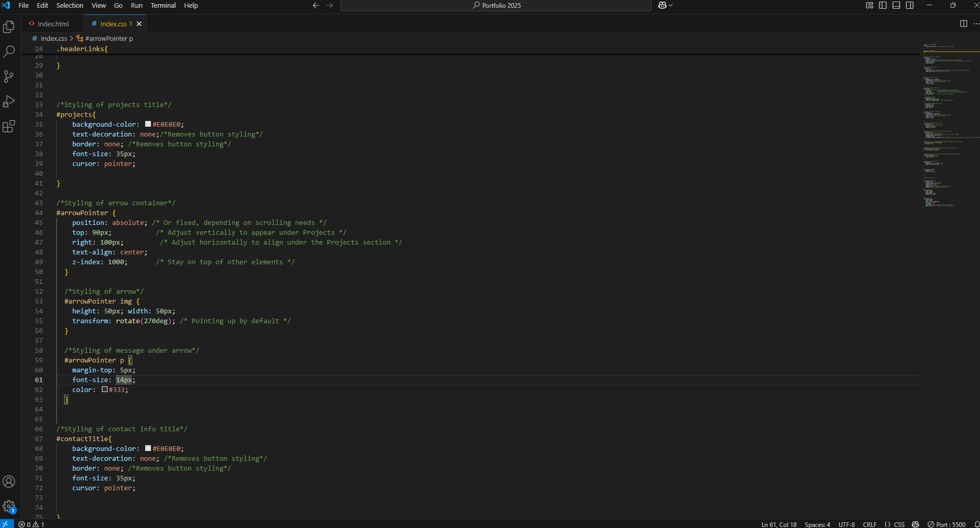Click the #projects{ selector line

click(76, 114)
